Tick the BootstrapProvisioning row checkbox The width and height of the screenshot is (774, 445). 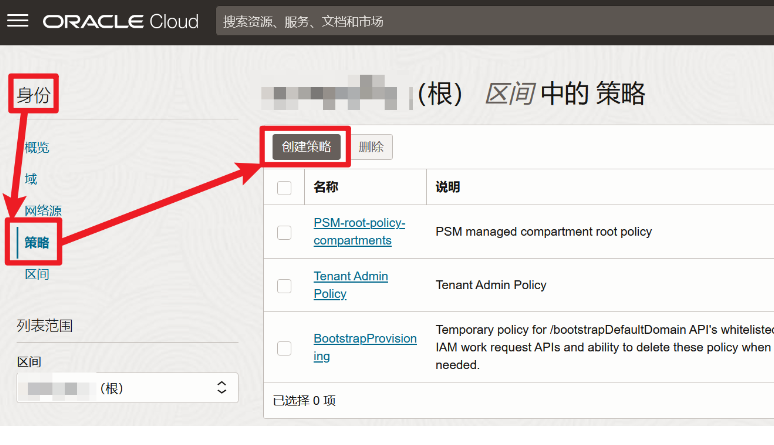285,348
